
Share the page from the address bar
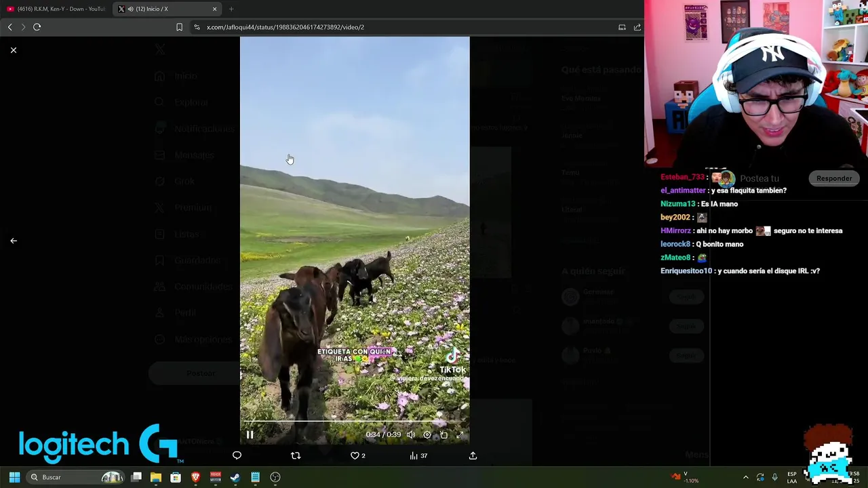point(637,27)
